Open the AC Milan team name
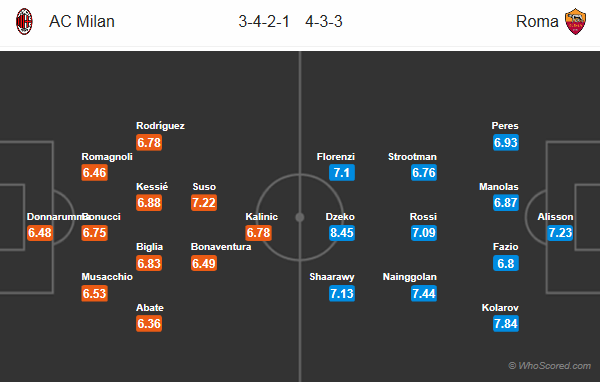 point(82,21)
